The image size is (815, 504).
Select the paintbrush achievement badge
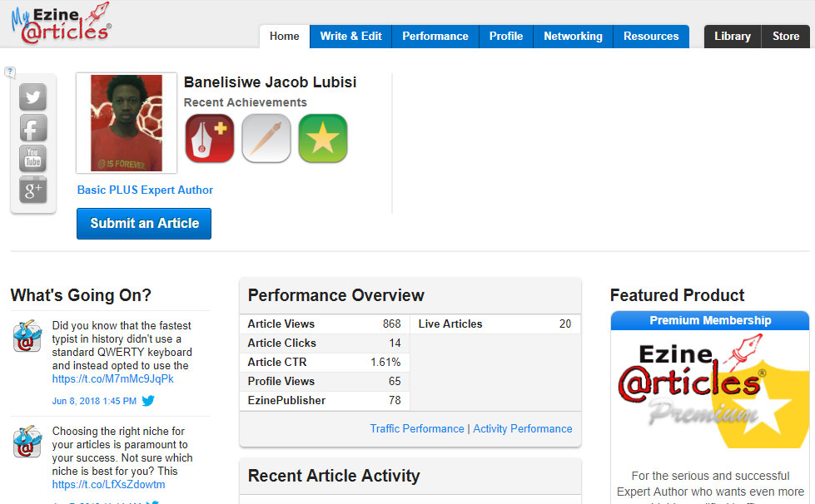point(266,138)
